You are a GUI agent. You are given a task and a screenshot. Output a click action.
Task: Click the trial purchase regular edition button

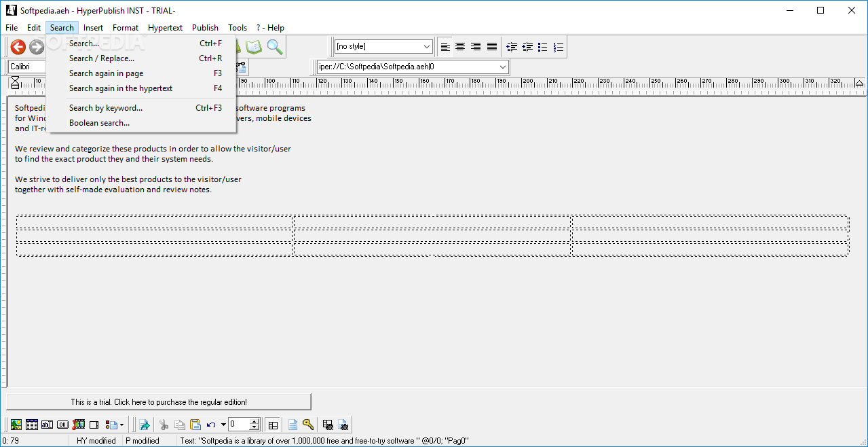[159, 402]
